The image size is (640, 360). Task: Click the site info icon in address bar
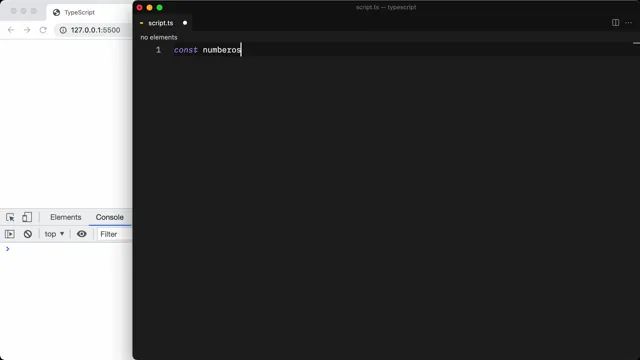[63, 30]
